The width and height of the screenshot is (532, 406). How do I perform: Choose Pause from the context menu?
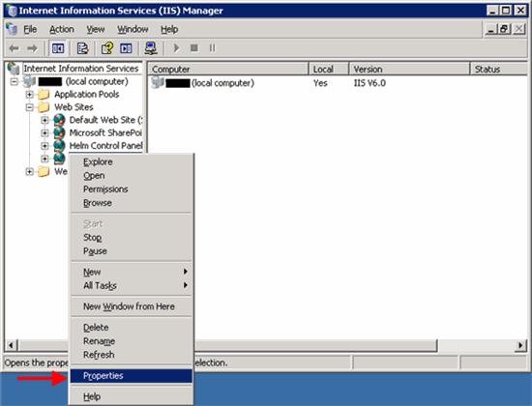pos(132,251)
